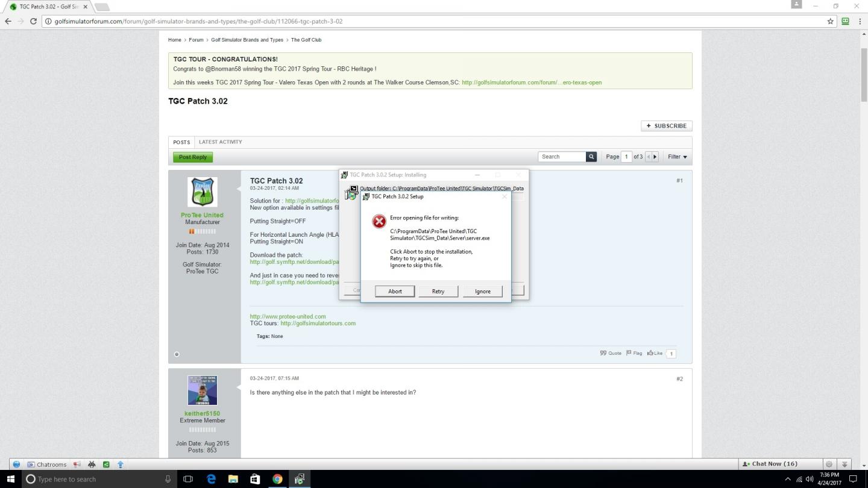Go to the previous page of posts
Screen dimensions: 868x488
648,157
